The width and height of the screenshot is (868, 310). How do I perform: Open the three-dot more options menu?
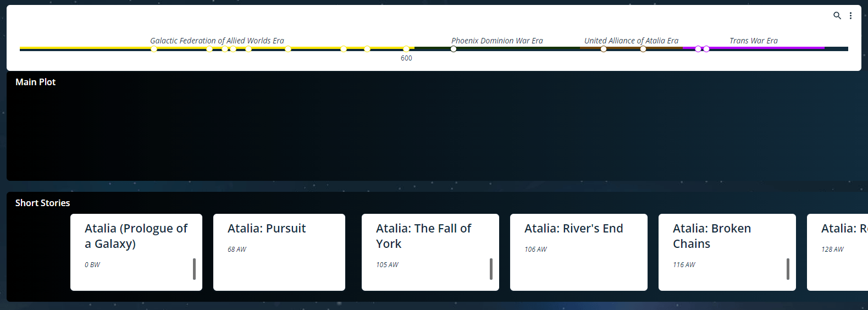(850, 15)
